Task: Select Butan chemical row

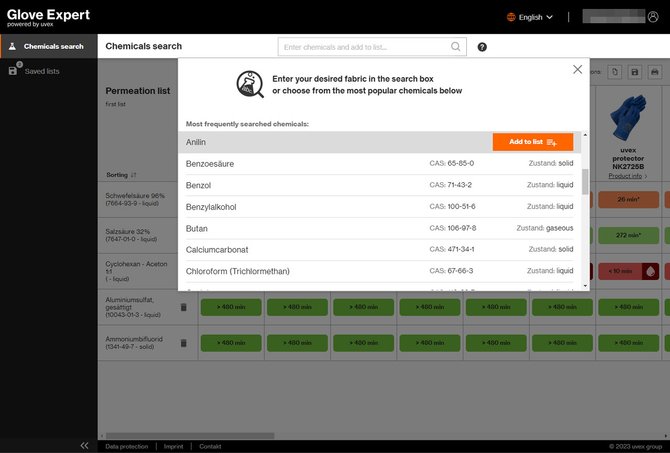Action: coord(379,228)
